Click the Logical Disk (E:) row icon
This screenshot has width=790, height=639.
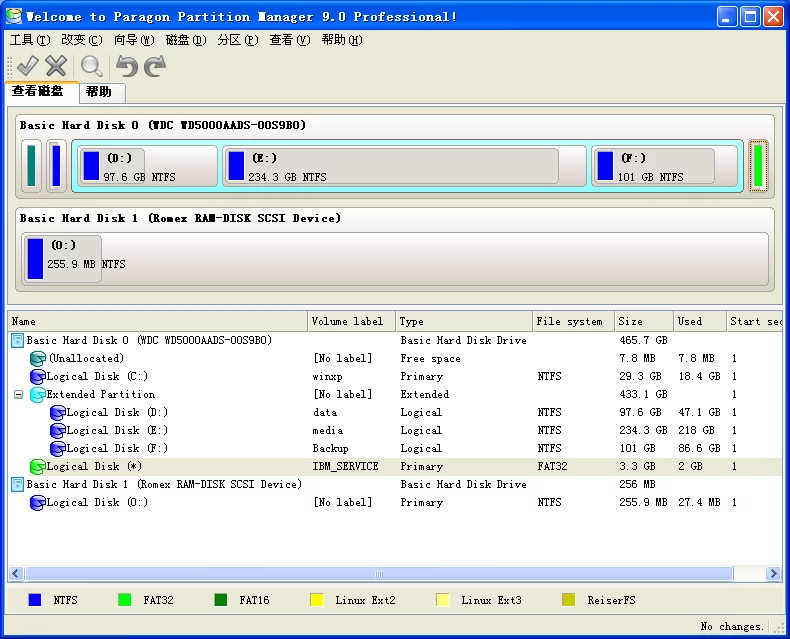tap(58, 431)
